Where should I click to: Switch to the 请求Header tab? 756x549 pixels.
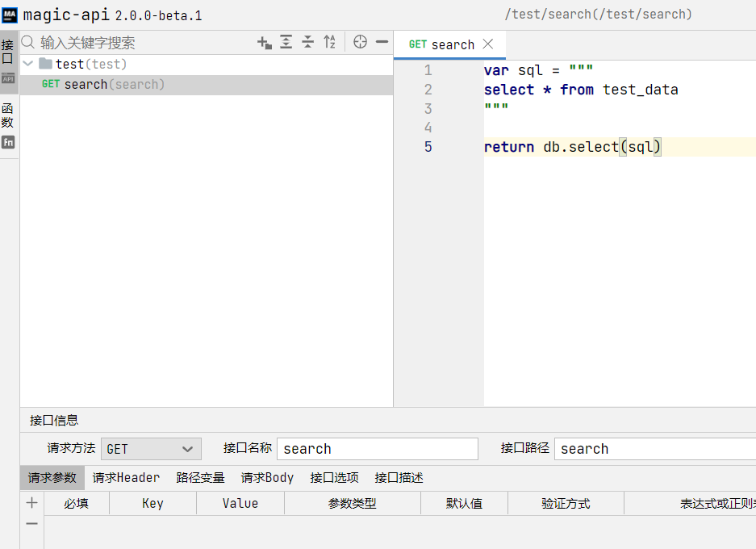pyautogui.click(x=126, y=477)
